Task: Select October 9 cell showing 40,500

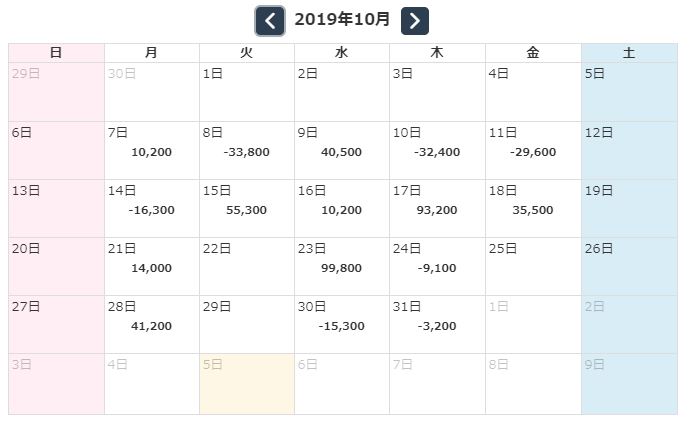Action: click(342, 151)
